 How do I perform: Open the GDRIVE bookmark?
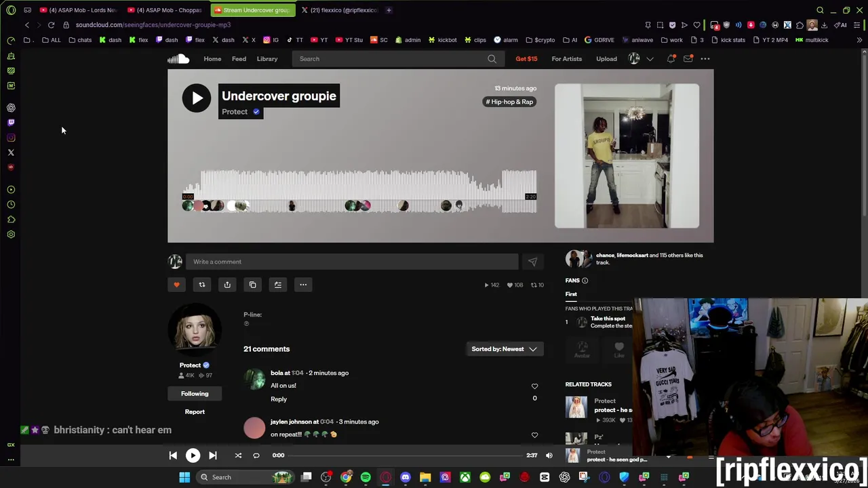[x=599, y=40]
